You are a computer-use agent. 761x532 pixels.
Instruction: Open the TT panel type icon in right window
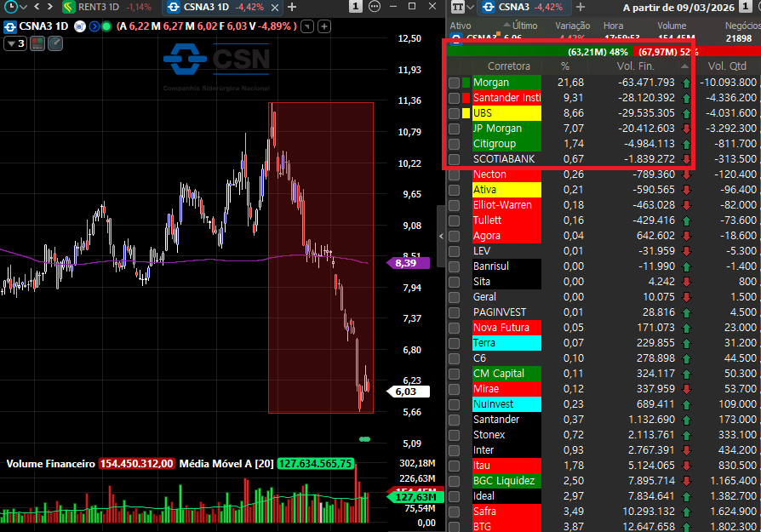(x=457, y=8)
